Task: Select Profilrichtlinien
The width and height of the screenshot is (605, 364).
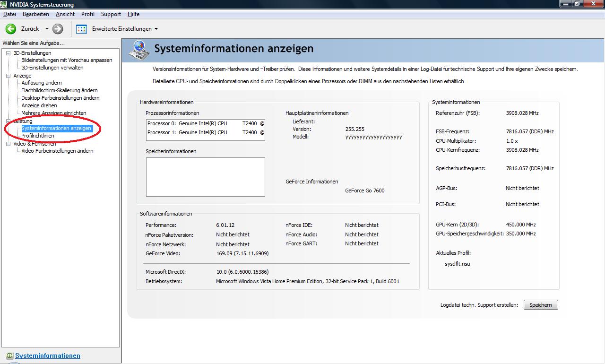Action: [x=38, y=136]
